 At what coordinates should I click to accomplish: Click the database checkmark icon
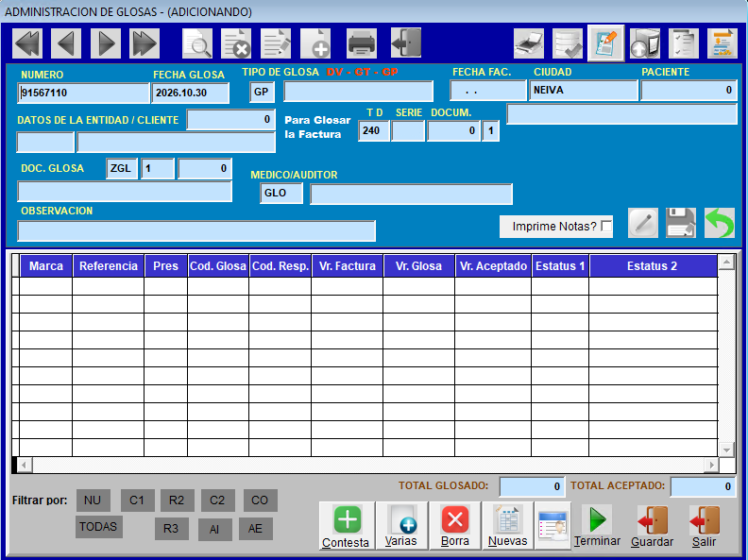click(568, 43)
